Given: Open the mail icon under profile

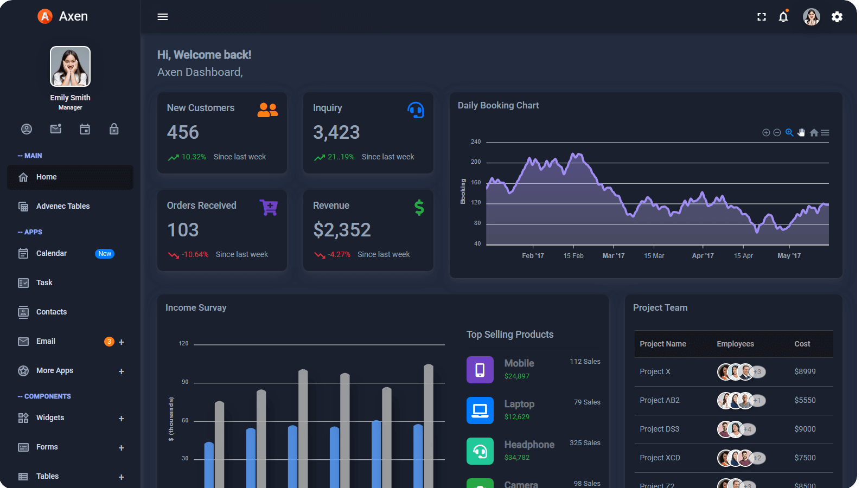Looking at the screenshot, I should pyautogui.click(x=56, y=129).
